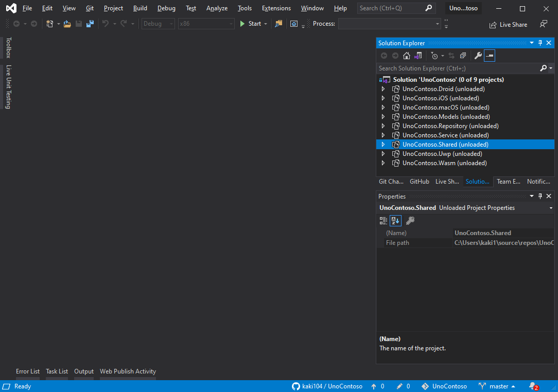
Task: Expand the UnoContoso.macOS project node
Action: (x=383, y=108)
